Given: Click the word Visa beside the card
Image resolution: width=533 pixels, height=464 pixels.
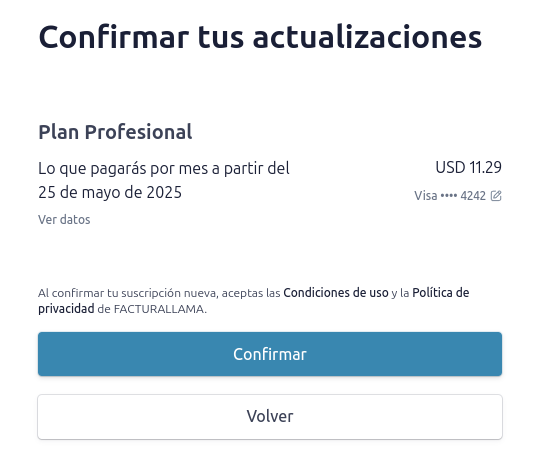Looking at the screenshot, I should tap(426, 196).
